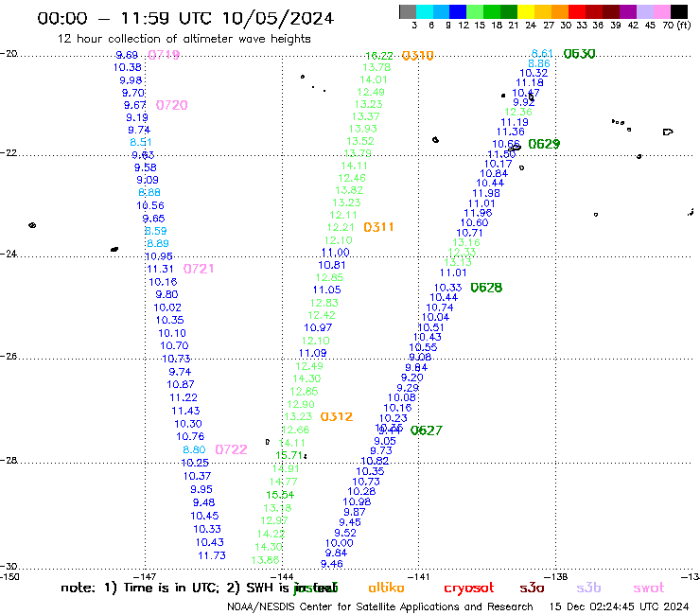Select the 9.46 wave height reading

pyautogui.click(x=332, y=564)
